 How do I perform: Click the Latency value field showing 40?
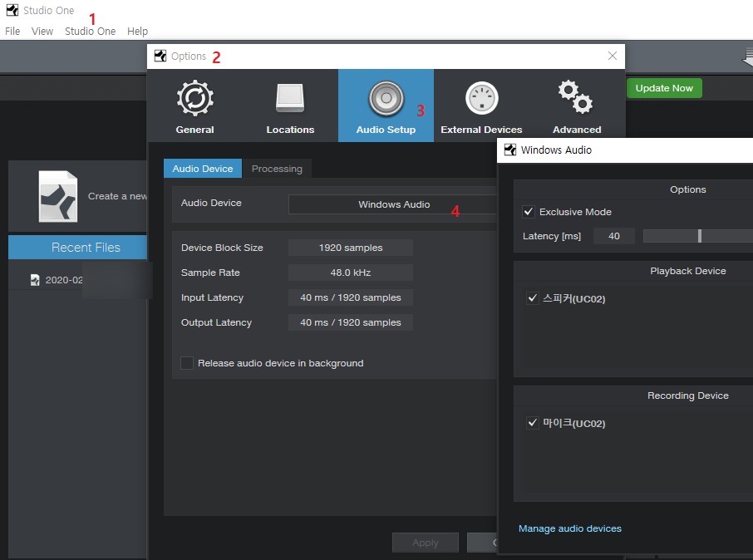(613, 236)
